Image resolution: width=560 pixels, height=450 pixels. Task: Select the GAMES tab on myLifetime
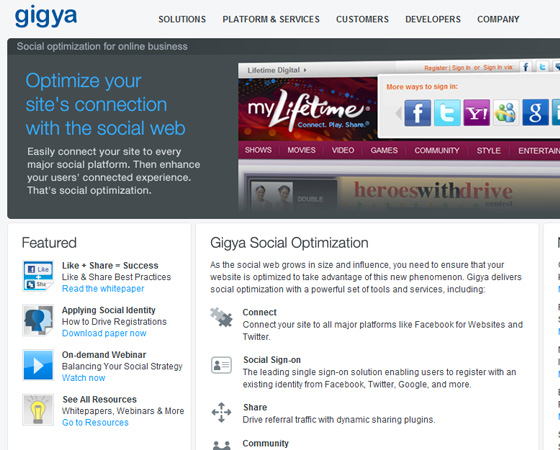384,150
